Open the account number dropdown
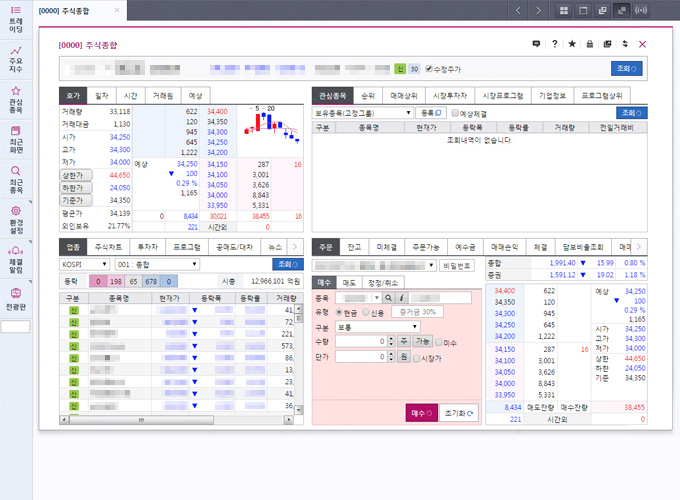The image size is (680, 500). pos(374,265)
